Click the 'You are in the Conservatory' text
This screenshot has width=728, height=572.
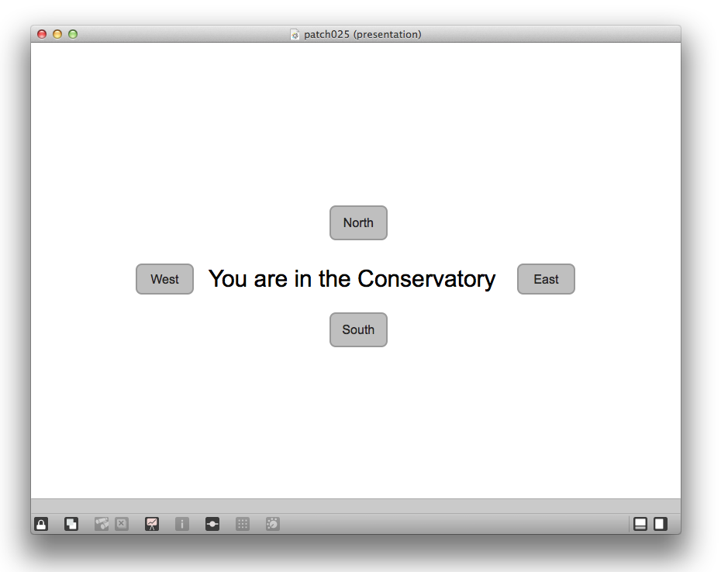(352, 279)
